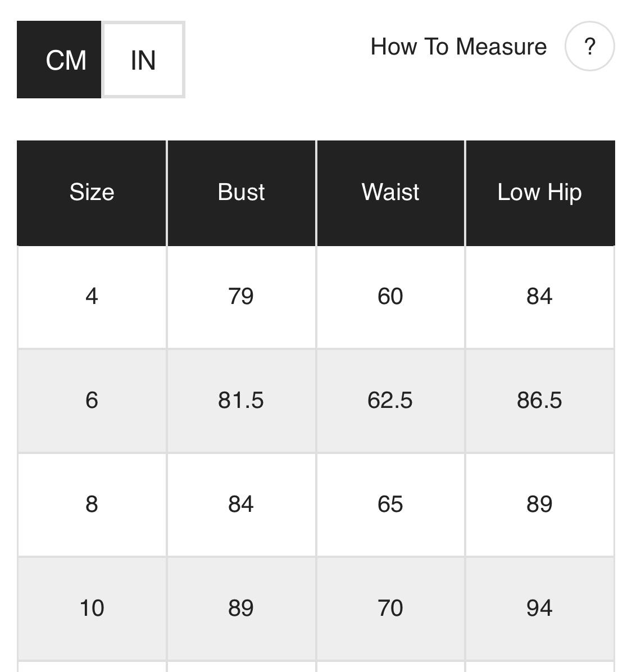Click low hip value 84 cell
The height and width of the screenshot is (672, 632).
tap(539, 296)
